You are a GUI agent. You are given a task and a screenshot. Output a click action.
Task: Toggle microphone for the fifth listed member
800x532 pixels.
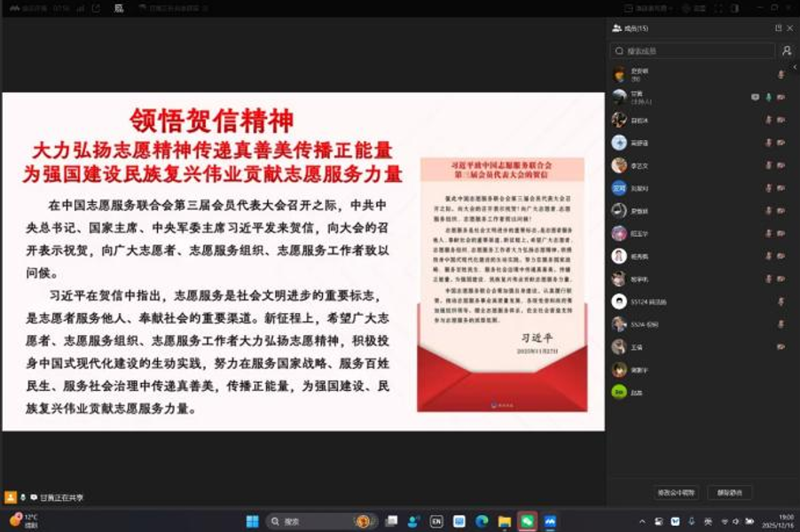(768, 166)
